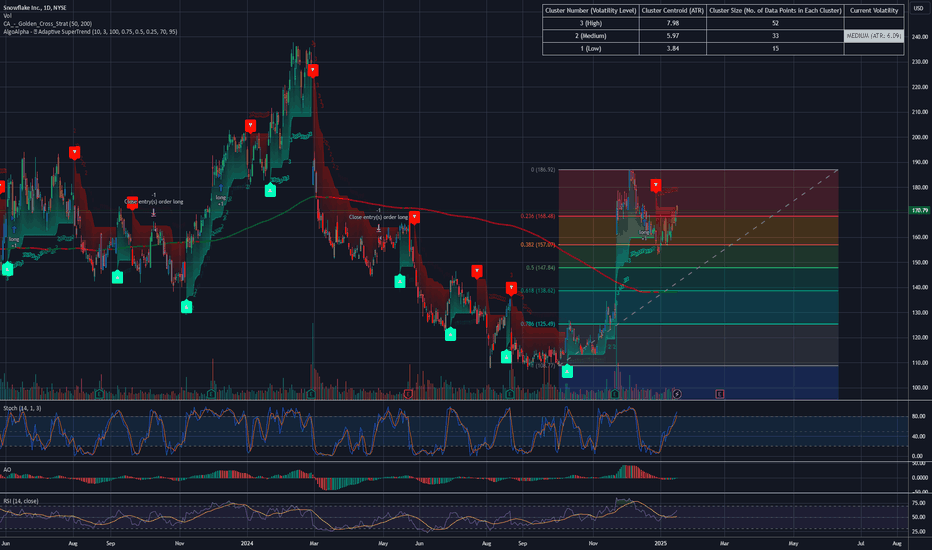Click the lightning event marker at latest bar
Viewport: 932px width, 550px height.
676,394
